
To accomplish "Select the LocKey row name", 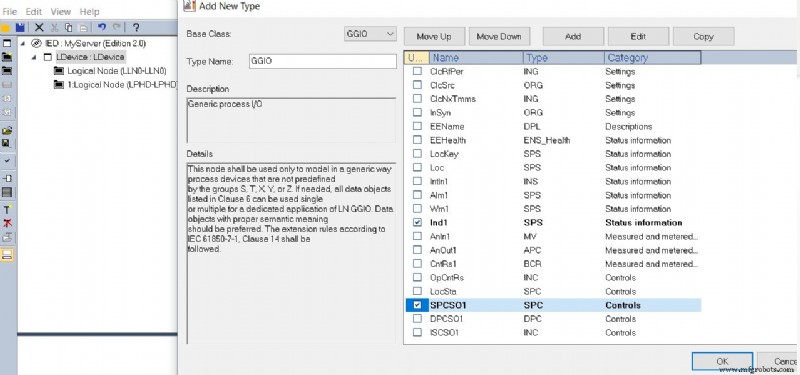I will pos(444,154).
